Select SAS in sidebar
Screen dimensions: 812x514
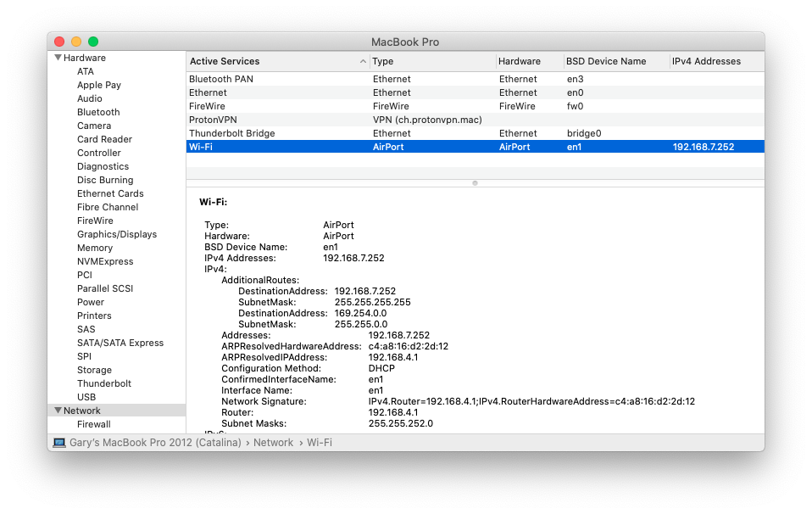pos(86,329)
